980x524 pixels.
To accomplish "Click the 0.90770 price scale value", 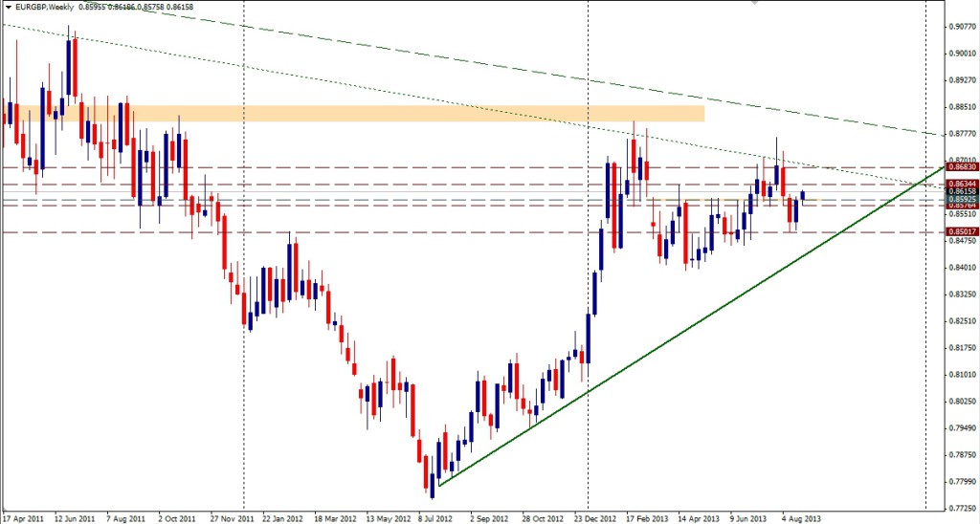I will click(x=961, y=27).
